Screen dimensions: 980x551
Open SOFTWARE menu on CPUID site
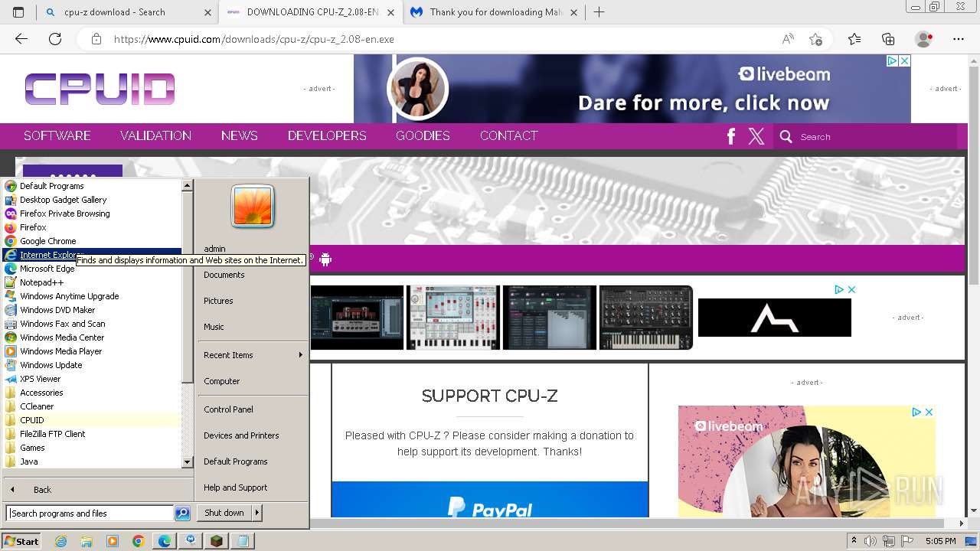click(57, 135)
